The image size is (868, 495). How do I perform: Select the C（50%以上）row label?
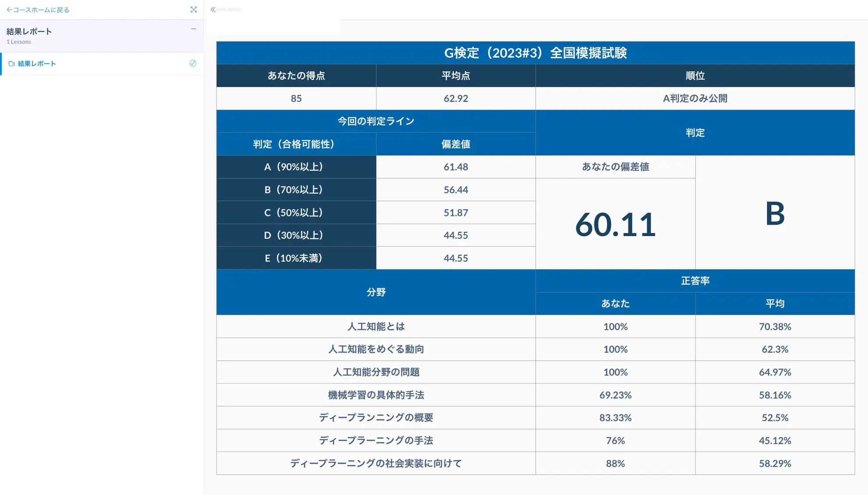296,212
